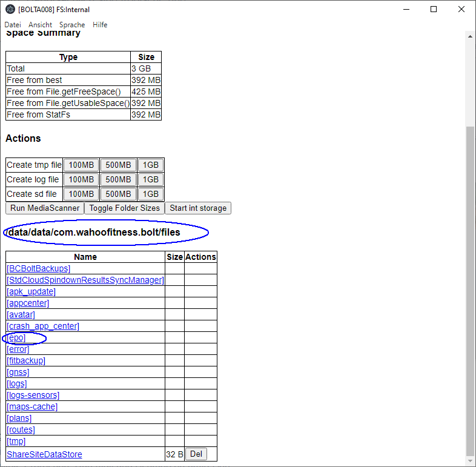Create 100MB sd file
The image size is (476, 467).
pos(81,194)
